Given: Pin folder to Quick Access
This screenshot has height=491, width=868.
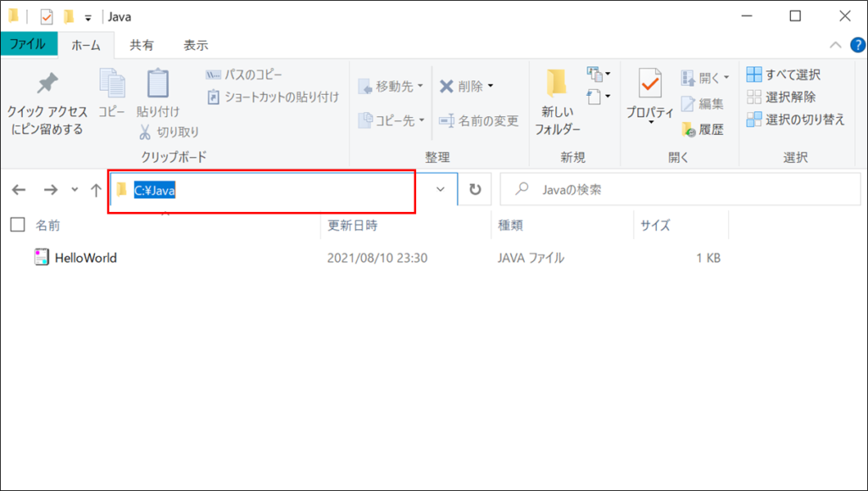Looking at the screenshot, I should tap(47, 103).
